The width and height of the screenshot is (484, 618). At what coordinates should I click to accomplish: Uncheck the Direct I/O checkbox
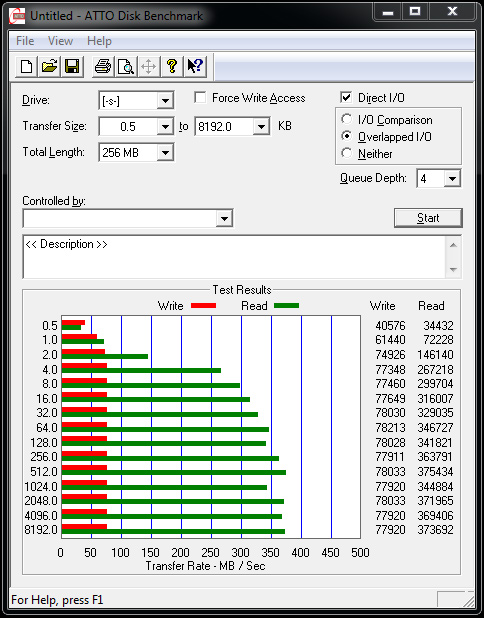(346, 97)
